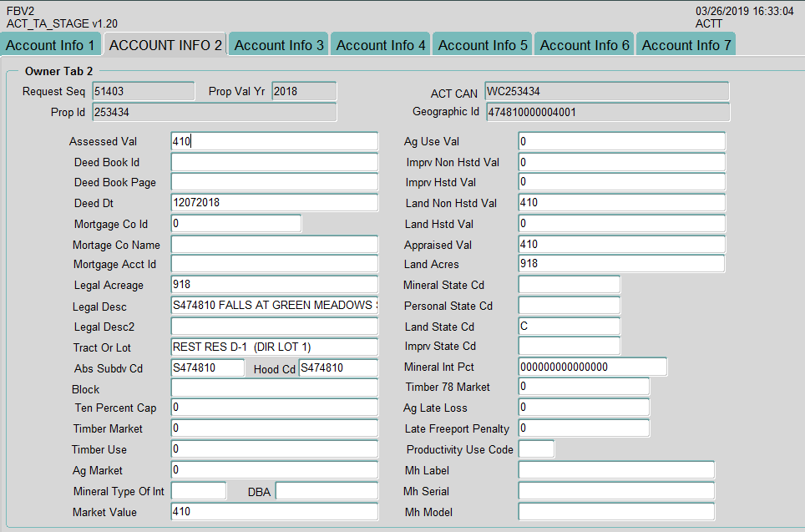Select the Account Info 4 tab

pos(381,45)
